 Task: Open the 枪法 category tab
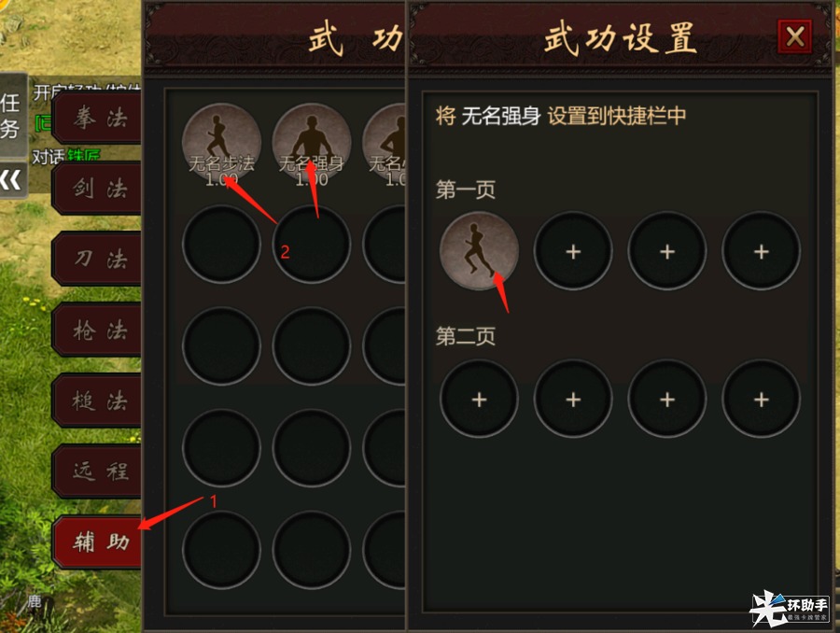[97, 330]
